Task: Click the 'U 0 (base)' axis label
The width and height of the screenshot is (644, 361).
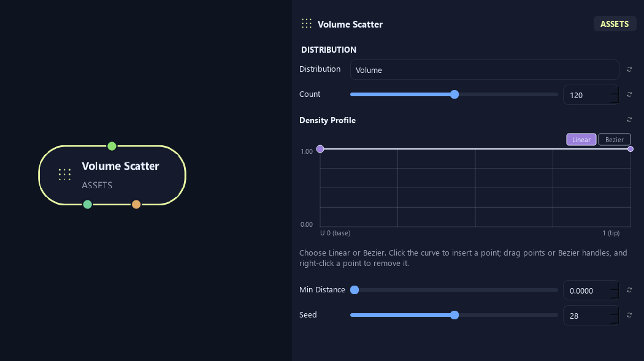Action: click(335, 233)
